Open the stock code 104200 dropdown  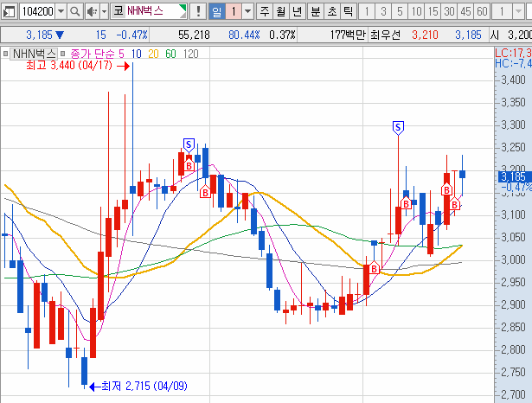59,11
